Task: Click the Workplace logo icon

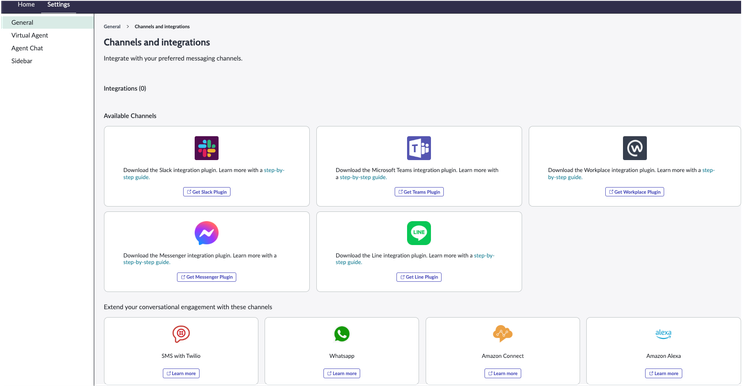Action: click(635, 148)
